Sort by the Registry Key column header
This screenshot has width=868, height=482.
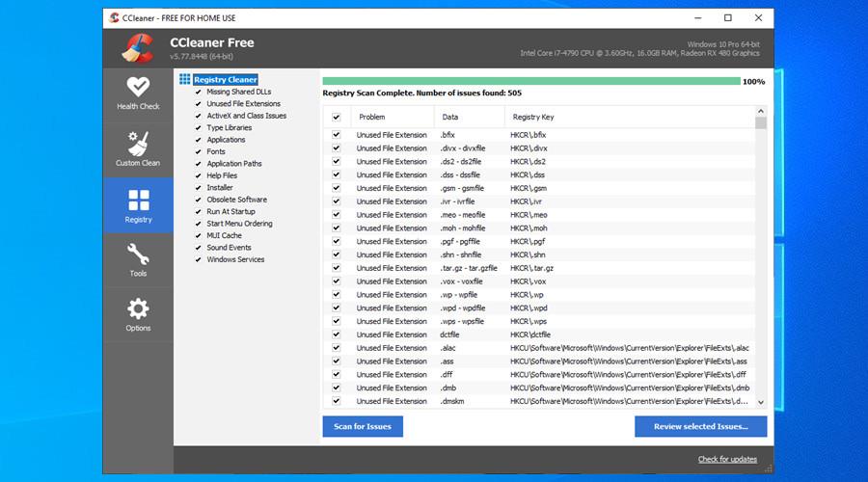click(532, 117)
